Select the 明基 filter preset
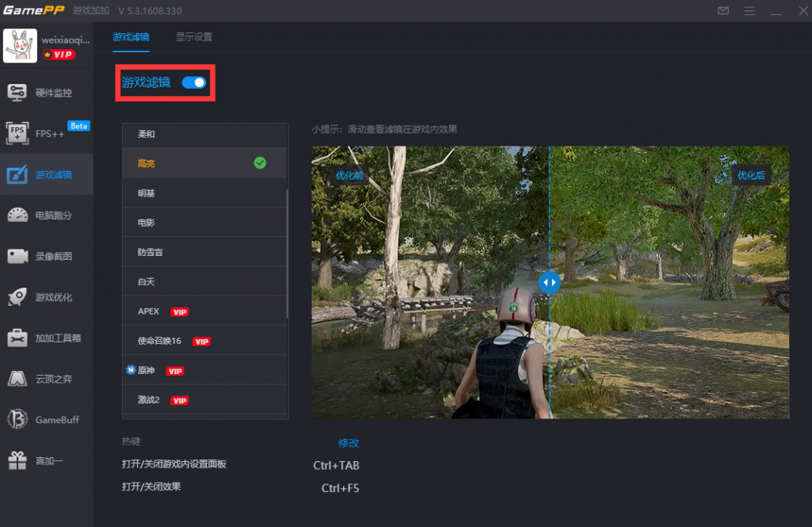 pos(205,193)
